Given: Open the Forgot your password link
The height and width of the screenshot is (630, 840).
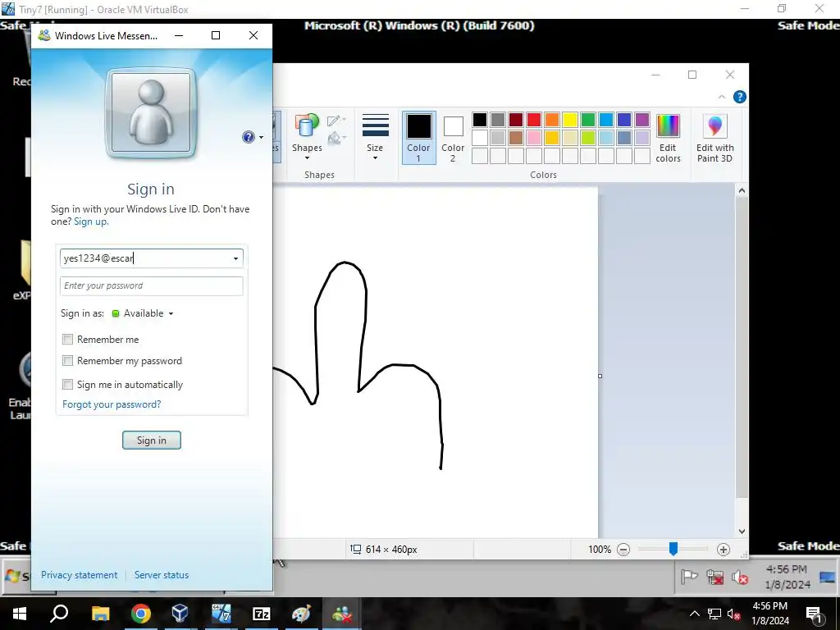Looking at the screenshot, I should [112, 404].
